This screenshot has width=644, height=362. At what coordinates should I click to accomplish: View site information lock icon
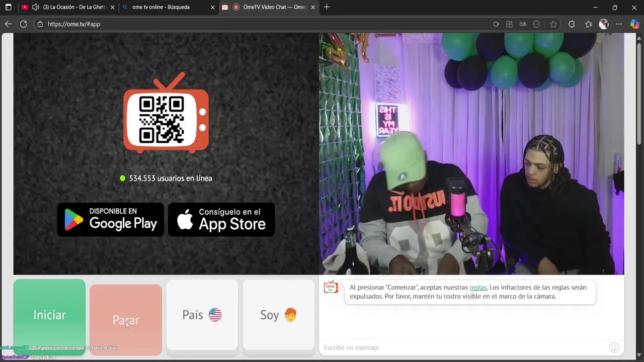[x=40, y=24]
